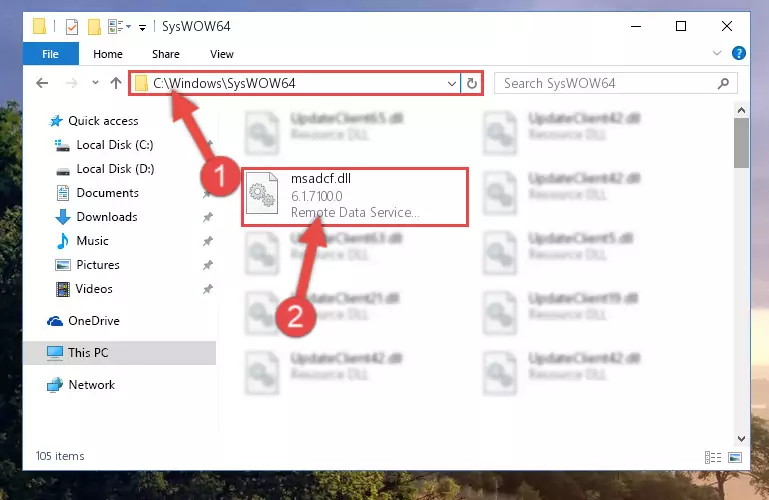
Task: Select the View ribbon tab
Action: 222,54
